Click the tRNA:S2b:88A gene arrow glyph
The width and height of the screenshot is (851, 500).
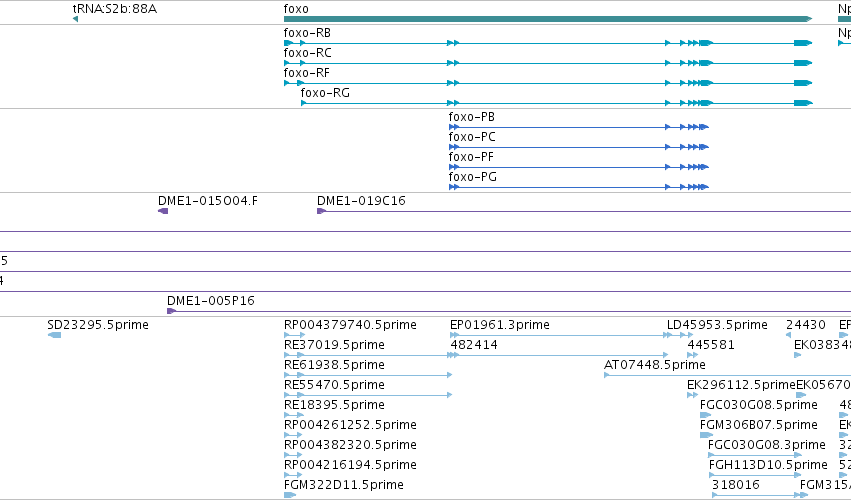[x=75, y=19]
